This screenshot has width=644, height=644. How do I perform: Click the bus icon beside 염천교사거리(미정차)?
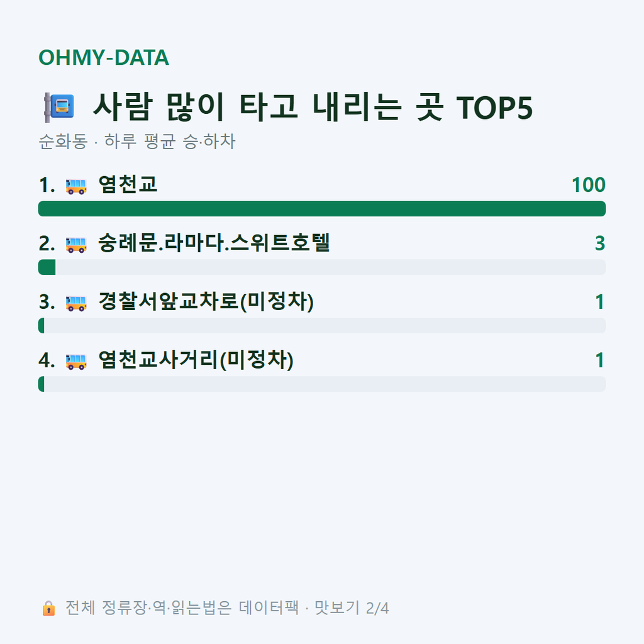point(76,362)
